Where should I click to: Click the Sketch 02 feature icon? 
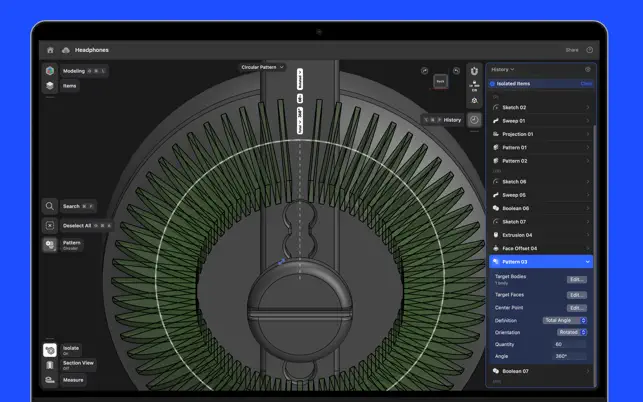click(x=496, y=107)
